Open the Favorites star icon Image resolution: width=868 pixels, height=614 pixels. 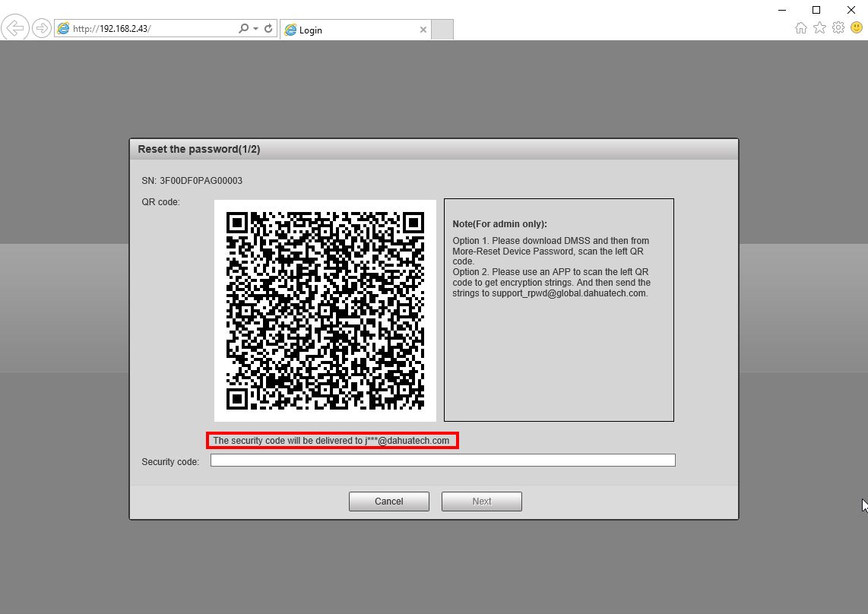819,27
